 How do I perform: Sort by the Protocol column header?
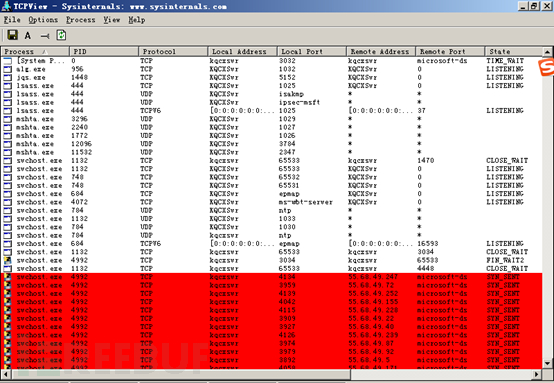tap(173, 52)
